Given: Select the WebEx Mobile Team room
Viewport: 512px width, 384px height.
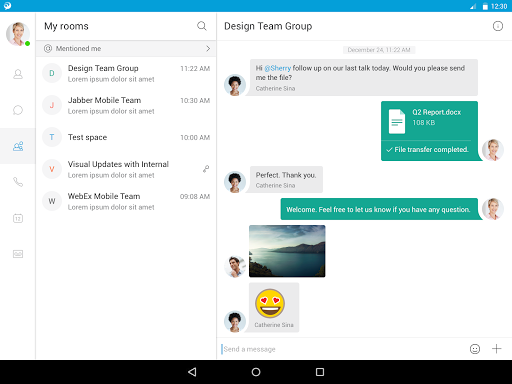Looking at the screenshot, I should (x=126, y=201).
